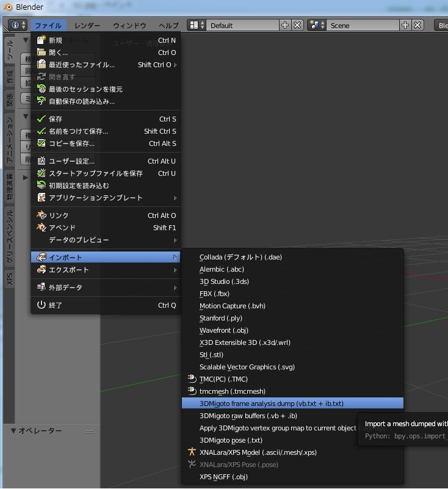Expand the 外部データ submenu arrow

tap(175, 288)
